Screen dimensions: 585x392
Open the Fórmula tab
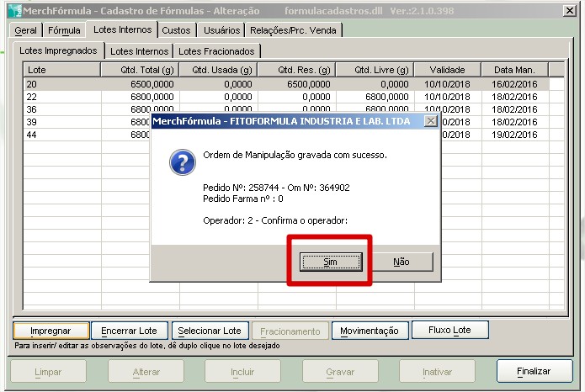pyautogui.click(x=64, y=30)
